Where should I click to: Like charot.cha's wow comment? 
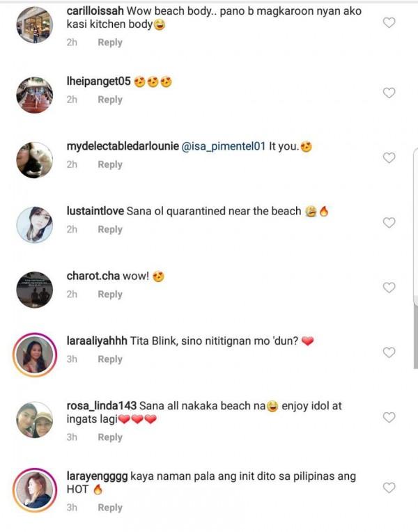(389, 288)
